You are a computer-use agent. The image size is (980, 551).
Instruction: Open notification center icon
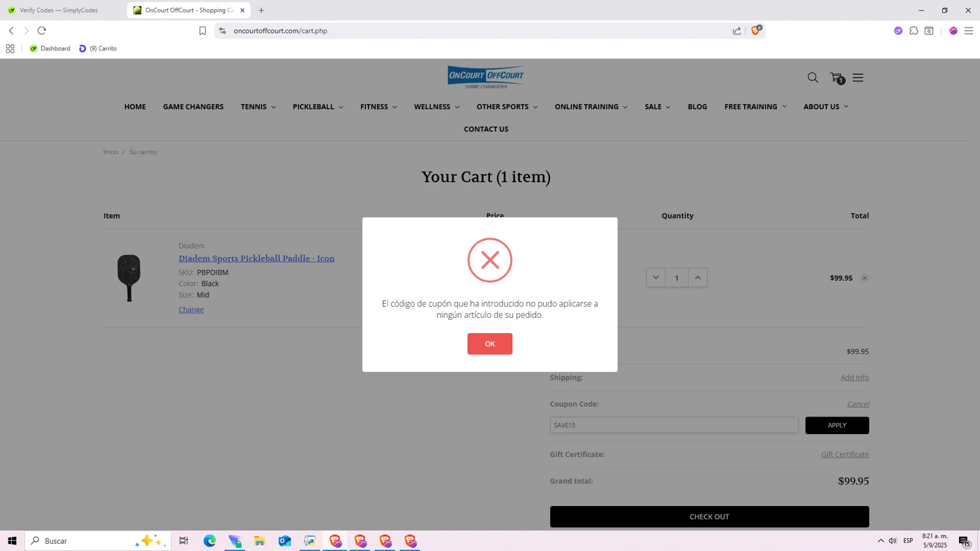(964, 541)
